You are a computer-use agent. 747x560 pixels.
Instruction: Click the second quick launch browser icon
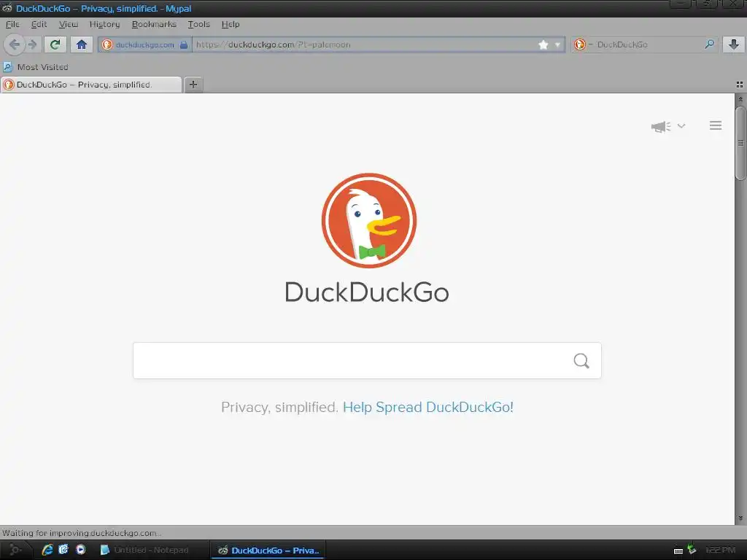63,550
